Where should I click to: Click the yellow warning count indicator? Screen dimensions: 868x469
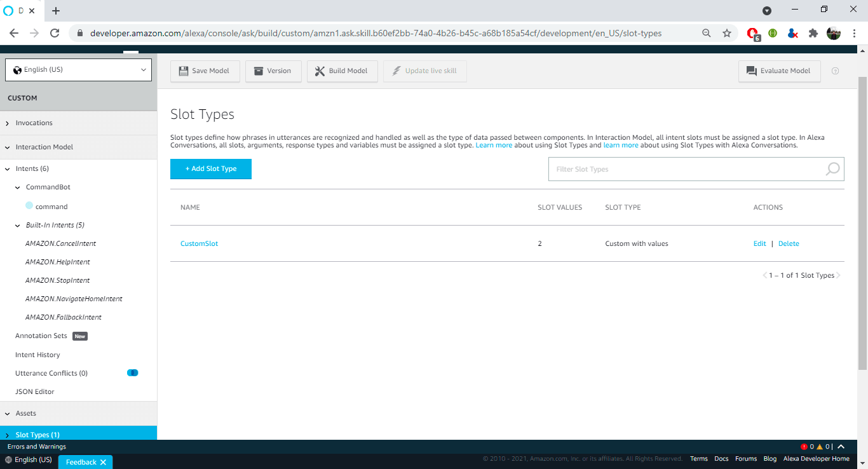pos(824,447)
